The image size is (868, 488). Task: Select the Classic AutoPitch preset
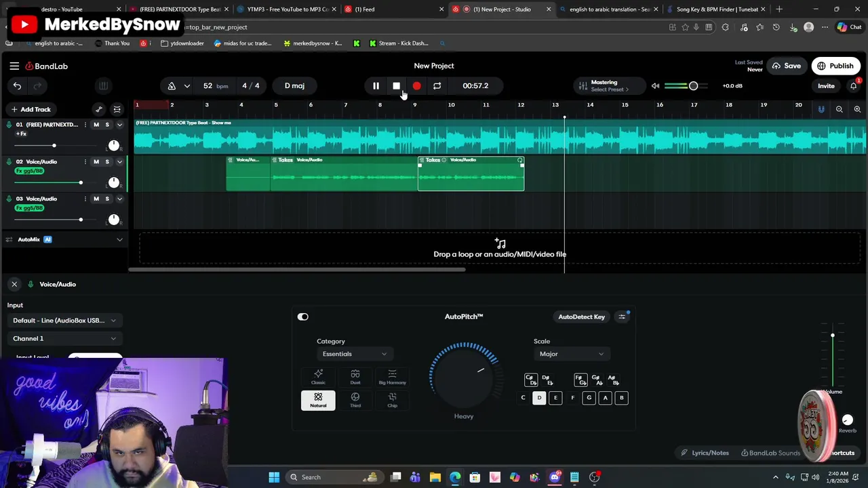[318, 378]
